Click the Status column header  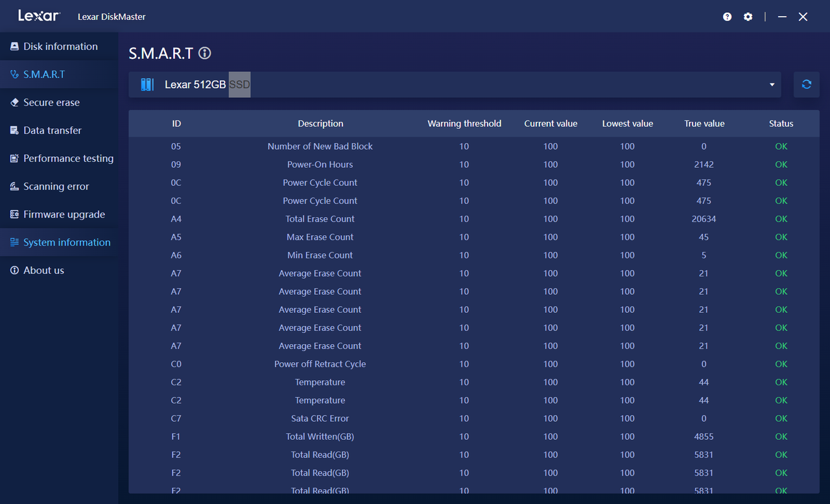click(781, 124)
